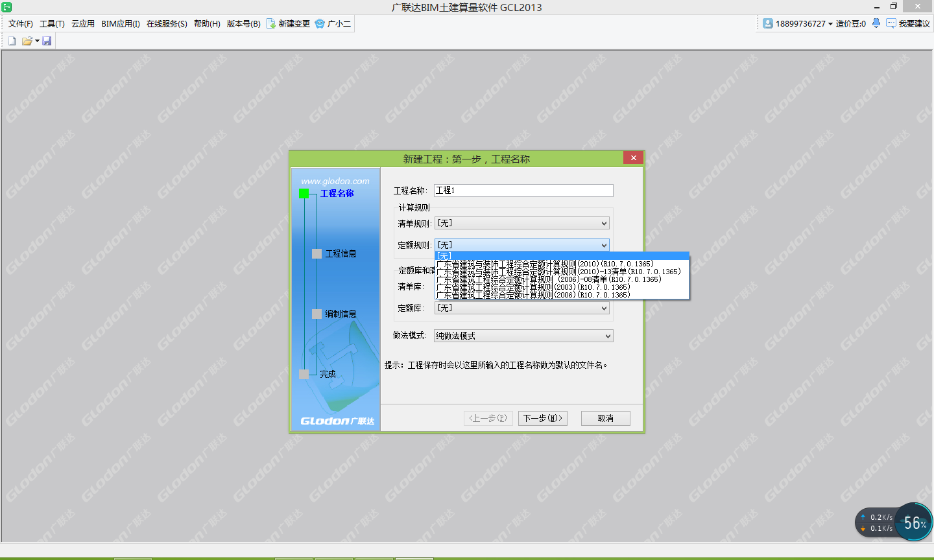Expand the arrow beside the Open folder icon
The height and width of the screenshot is (560, 934).
coord(37,41)
